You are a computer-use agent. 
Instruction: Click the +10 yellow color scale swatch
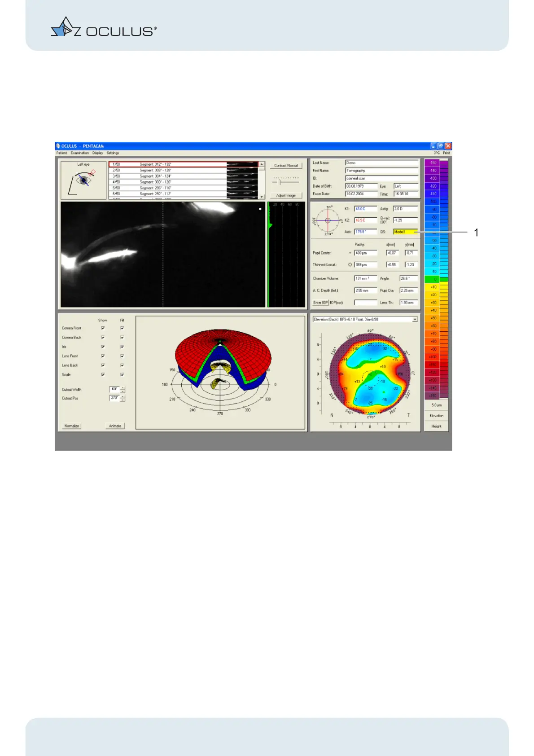[x=432, y=287]
